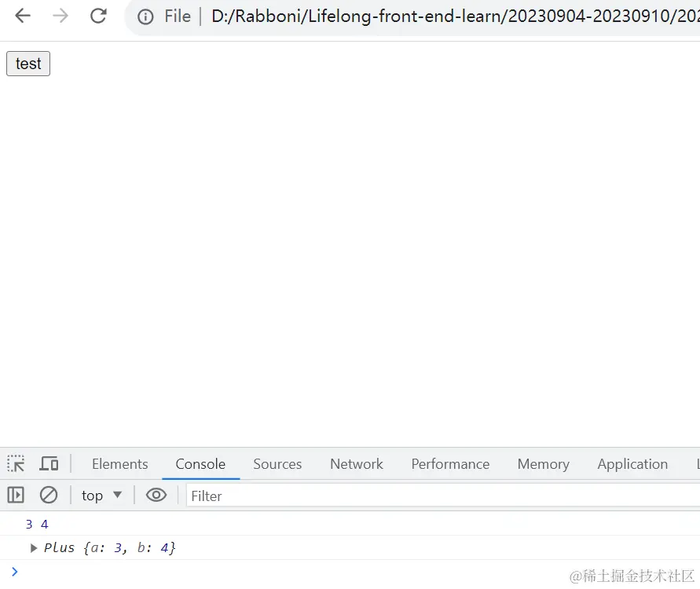Switch to the Sources tab
The image size is (700, 589).
tap(277, 464)
